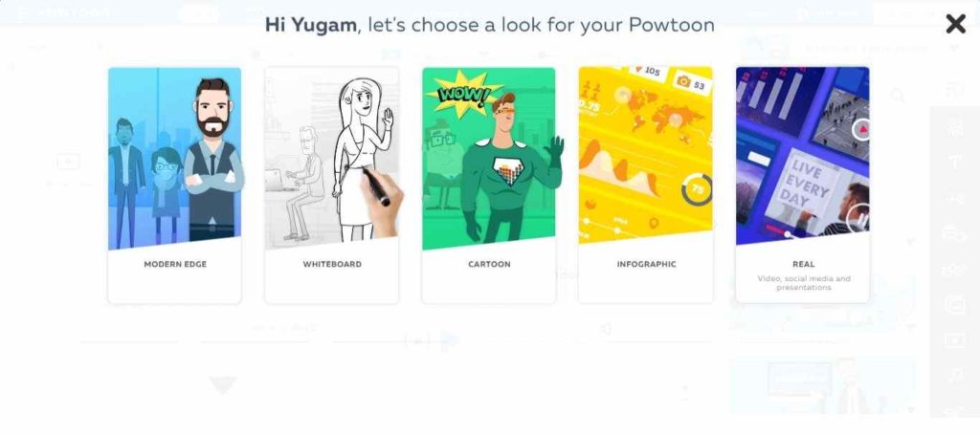Image resolution: width=980 pixels, height=436 pixels.
Task: Click 'Video, social media and presentations' text
Action: (x=803, y=283)
